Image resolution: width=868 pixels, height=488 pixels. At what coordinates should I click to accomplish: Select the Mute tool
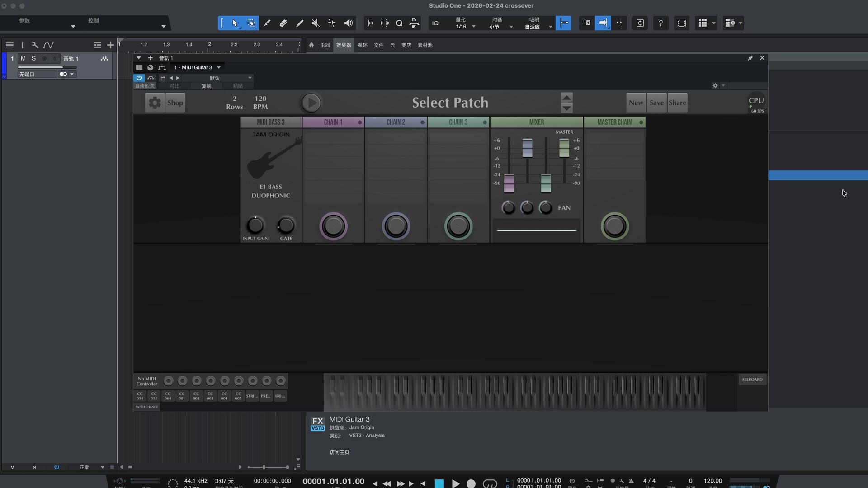tap(316, 23)
